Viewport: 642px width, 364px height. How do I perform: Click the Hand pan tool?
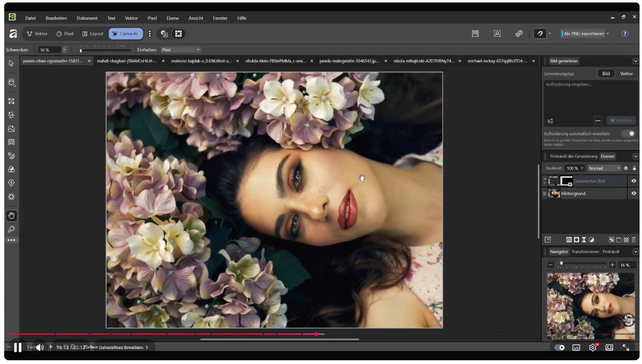tap(11, 215)
